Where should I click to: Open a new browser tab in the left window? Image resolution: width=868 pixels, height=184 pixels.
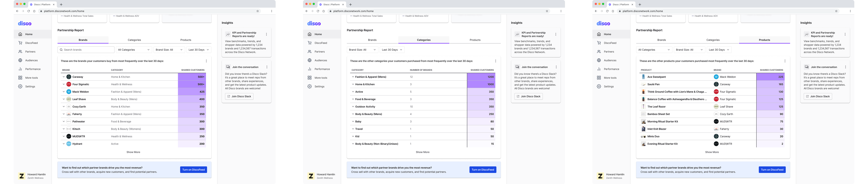click(61, 5)
